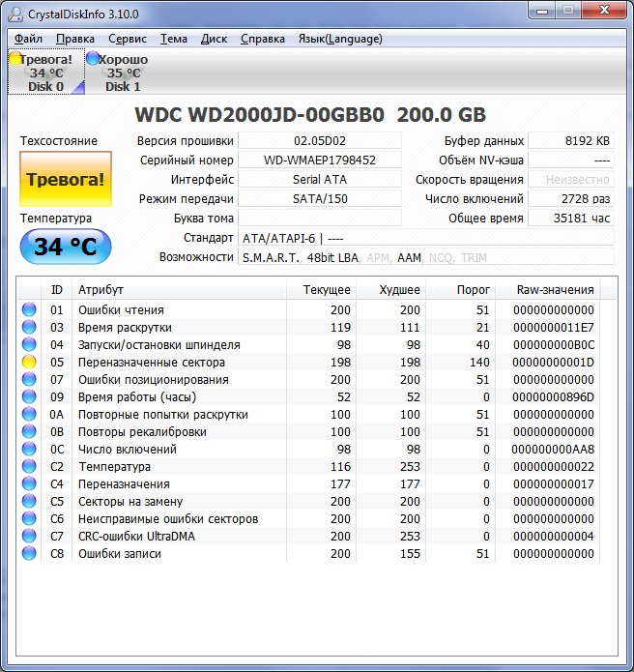This screenshot has width=634, height=672.
Task: Click the Текущее column header
Action: (321, 290)
